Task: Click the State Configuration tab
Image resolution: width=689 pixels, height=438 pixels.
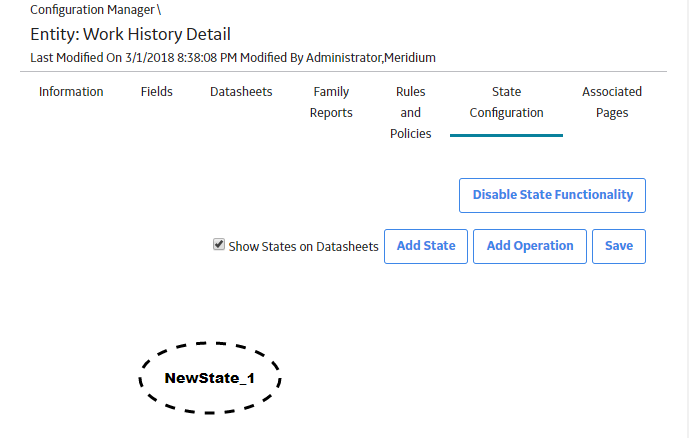Action: click(507, 102)
